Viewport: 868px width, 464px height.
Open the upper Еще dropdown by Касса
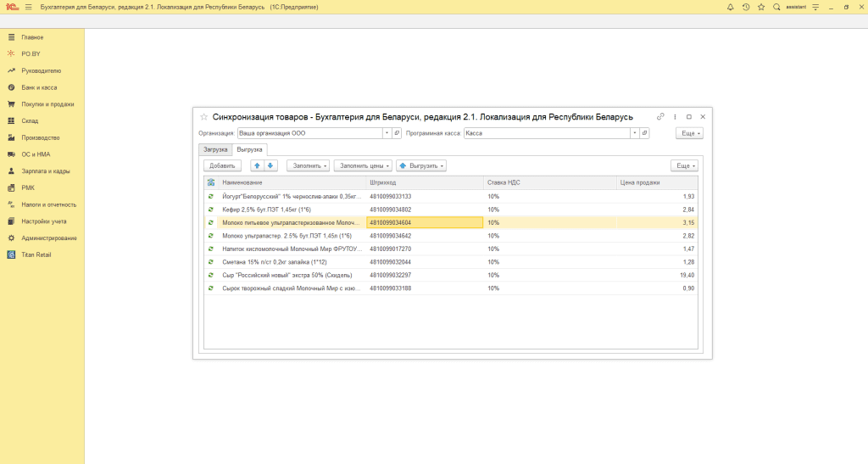click(689, 133)
